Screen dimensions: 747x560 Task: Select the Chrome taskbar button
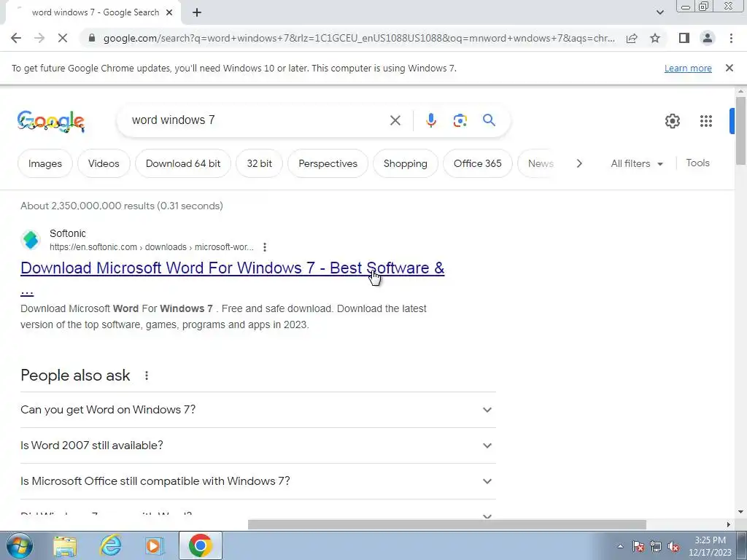click(200, 545)
